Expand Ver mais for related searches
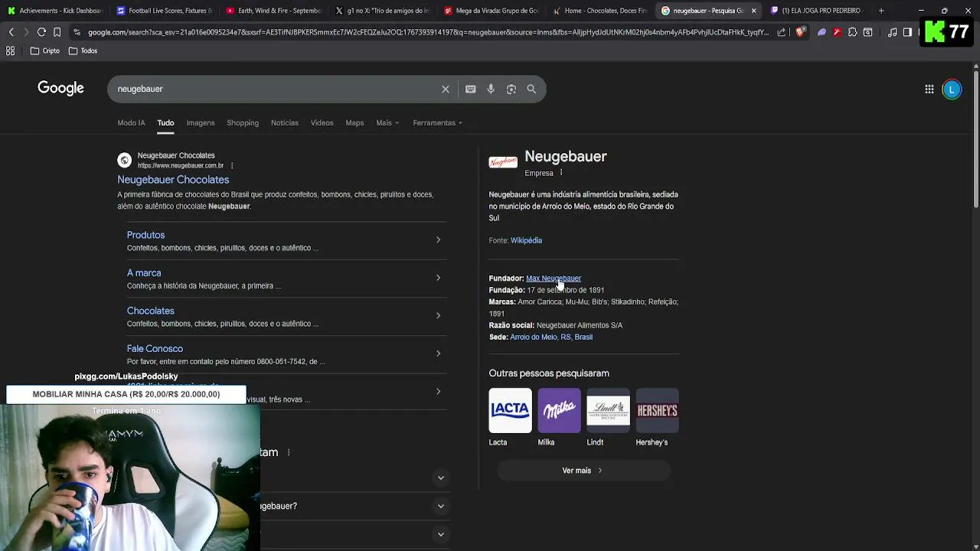Viewport: 980px width, 551px height. pos(583,471)
